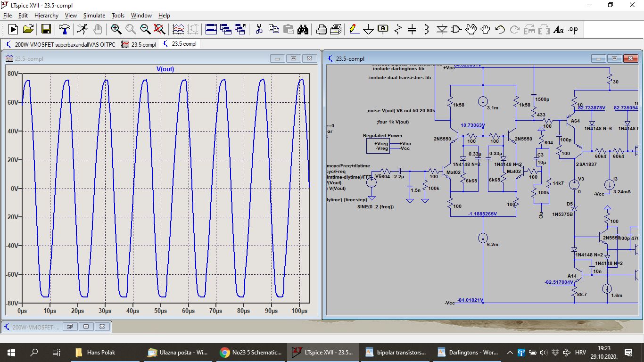Click the Open file folder icon
644x362 pixels.
click(x=28, y=29)
